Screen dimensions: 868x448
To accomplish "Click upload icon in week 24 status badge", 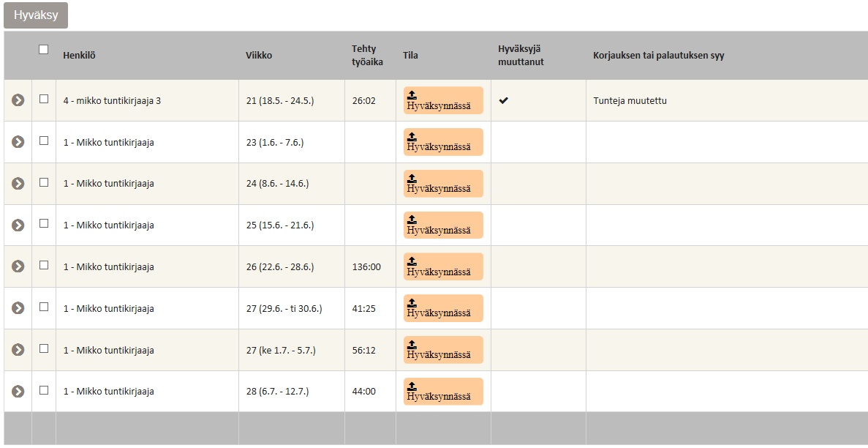I will coord(412,178).
